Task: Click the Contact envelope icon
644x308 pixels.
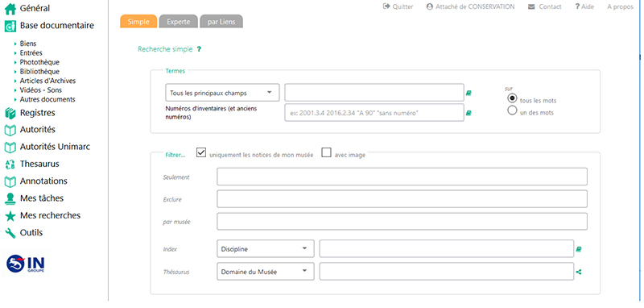Action: 531,6
